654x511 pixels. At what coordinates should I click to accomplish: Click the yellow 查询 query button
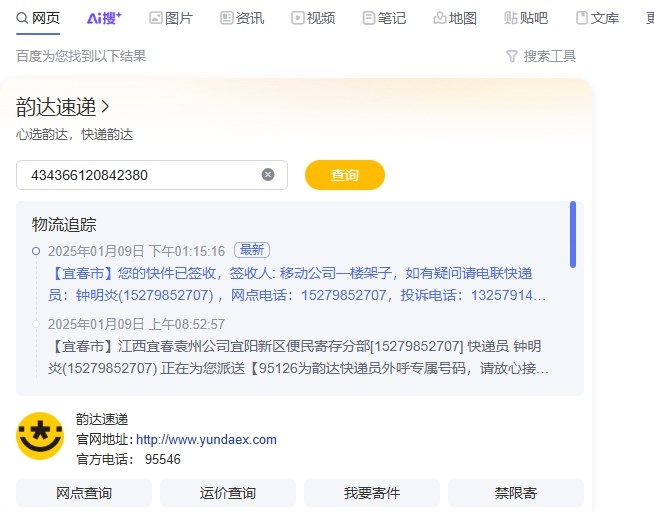[x=345, y=175]
